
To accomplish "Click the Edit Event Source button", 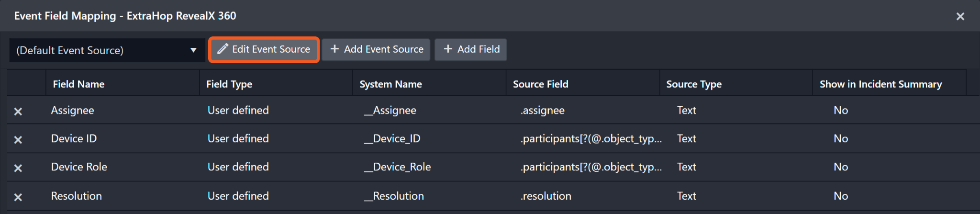I will pyautogui.click(x=264, y=49).
